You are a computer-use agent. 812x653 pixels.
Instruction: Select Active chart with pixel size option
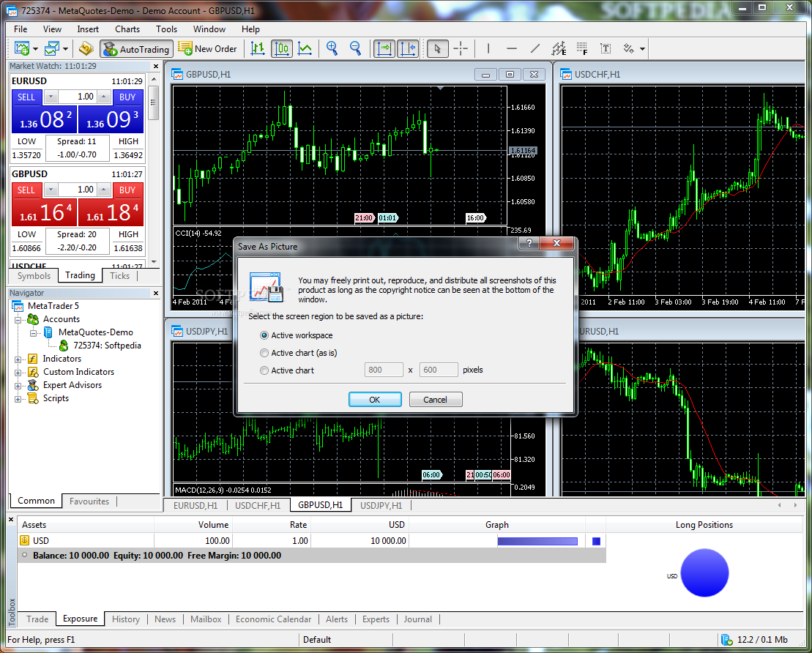click(264, 370)
